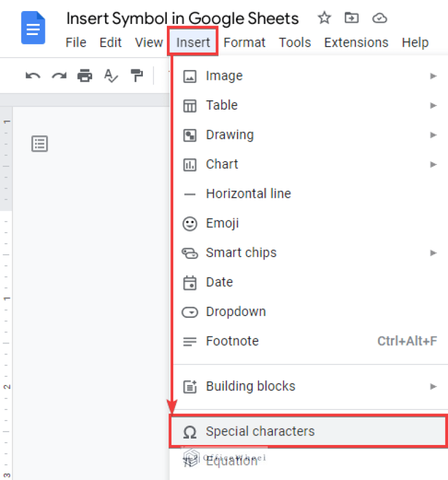The height and width of the screenshot is (480, 448).
Task: Run the spelling and grammar check
Action: pos(111,76)
